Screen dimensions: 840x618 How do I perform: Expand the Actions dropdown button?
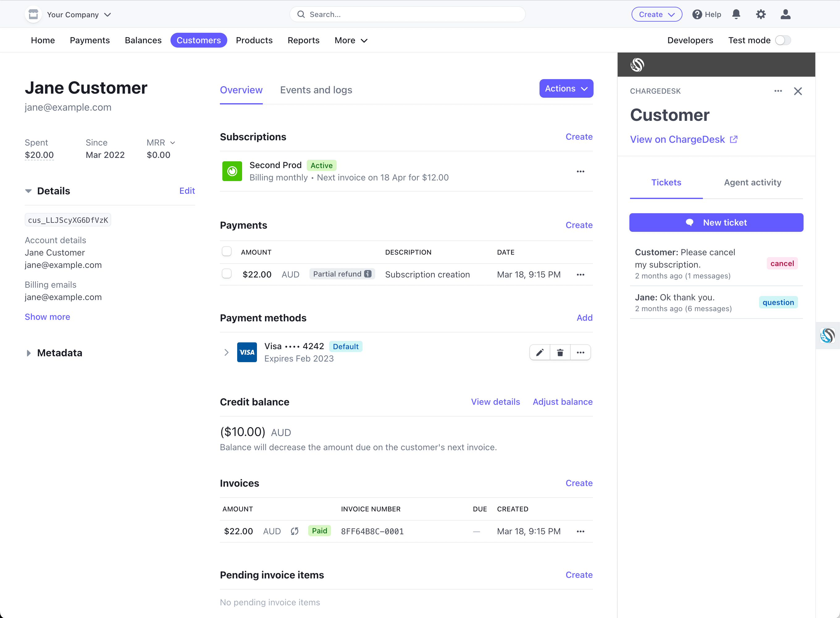(566, 89)
